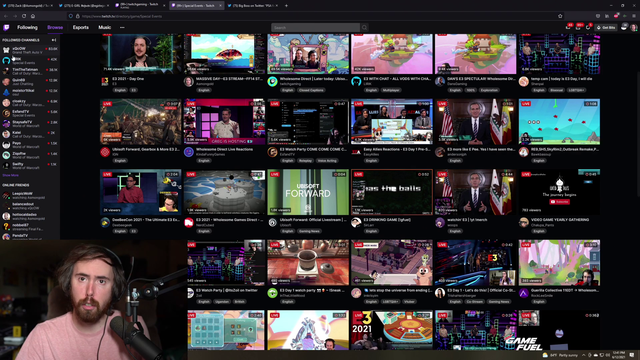Image resolution: width=640 pixels, height=360 pixels.
Task: Click English tag under E3 2021 - Day One
Action: click(120, 90)
